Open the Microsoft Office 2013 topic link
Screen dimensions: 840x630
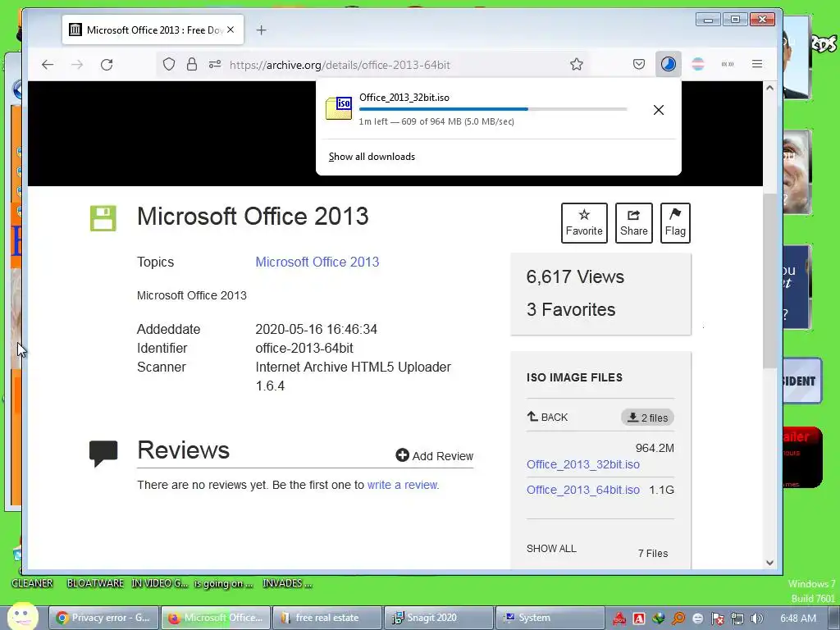tap(317, 262)
